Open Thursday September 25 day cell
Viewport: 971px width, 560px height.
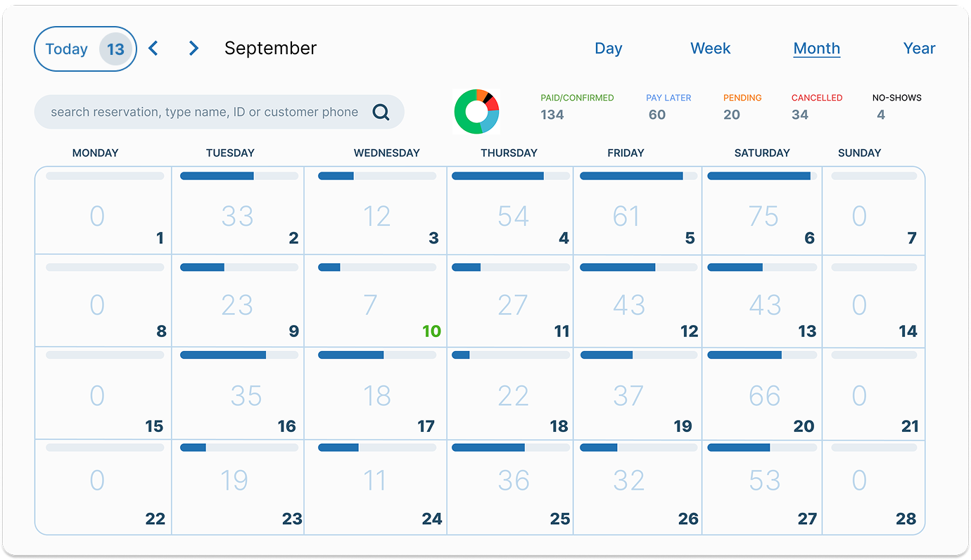click(x=510, y=487)
